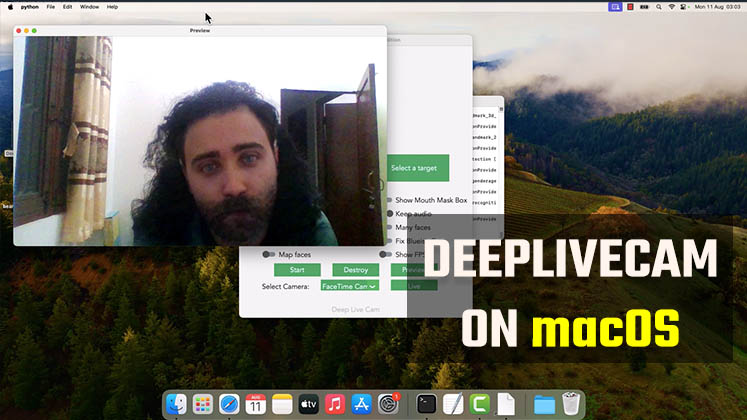Click the Preview button in Deep Live Cam
The height and width of the screenshot is (420, 747).
coord(413,270)
